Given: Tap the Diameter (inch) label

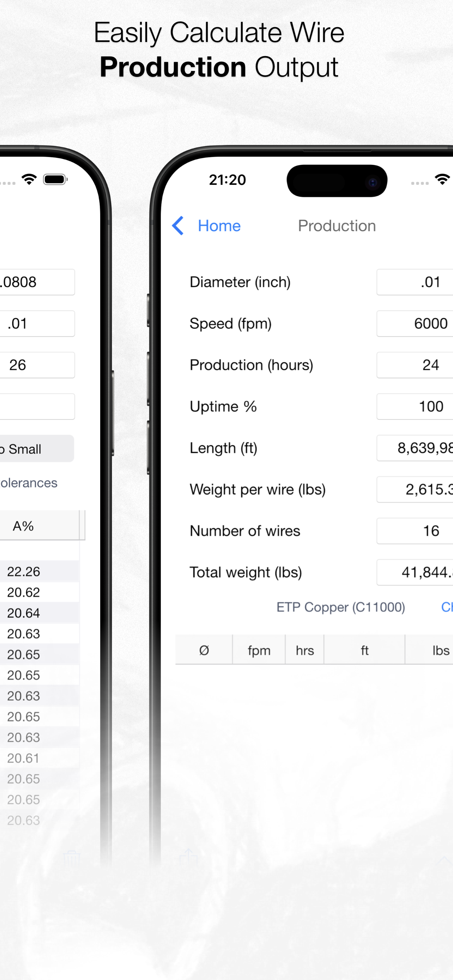Looking at the screenshot, I should (x=240, y=282).
